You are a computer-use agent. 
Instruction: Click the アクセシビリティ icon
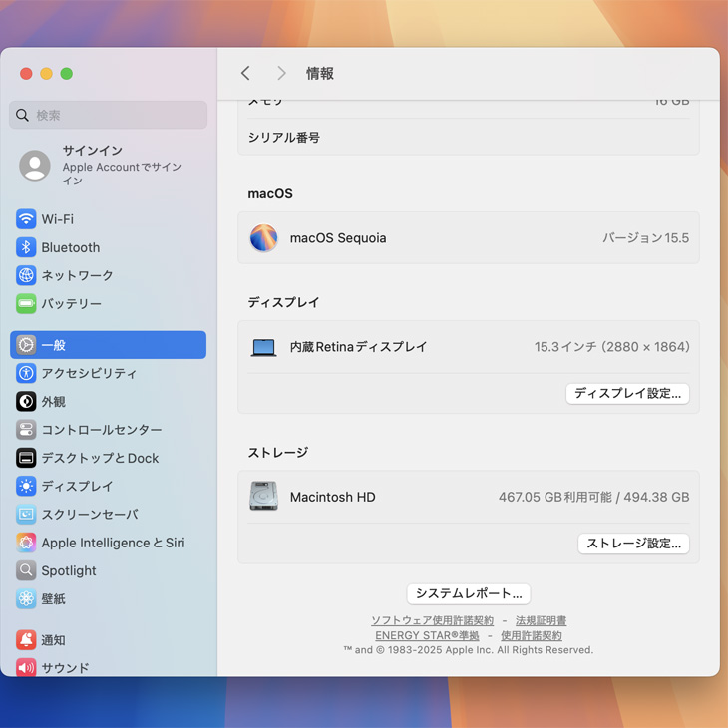[x=26, y=373]
